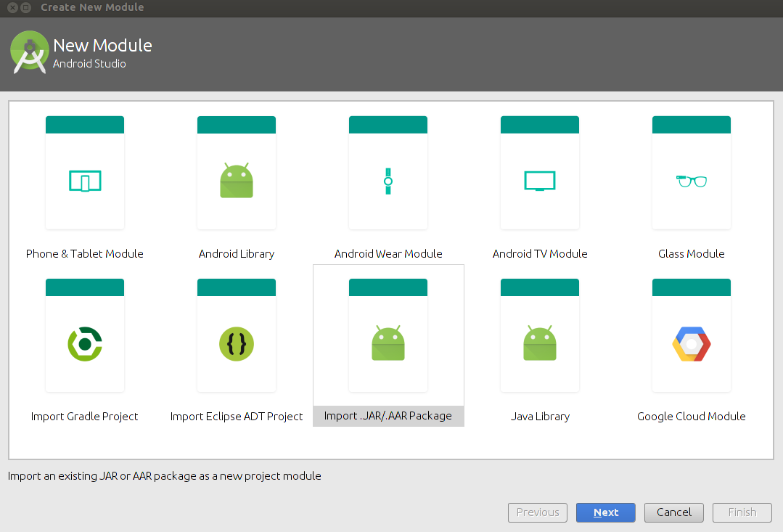This screenshot has width=783, height=532.
Task: Click the 'Android TV Module' label text
Action: (540, 254)
